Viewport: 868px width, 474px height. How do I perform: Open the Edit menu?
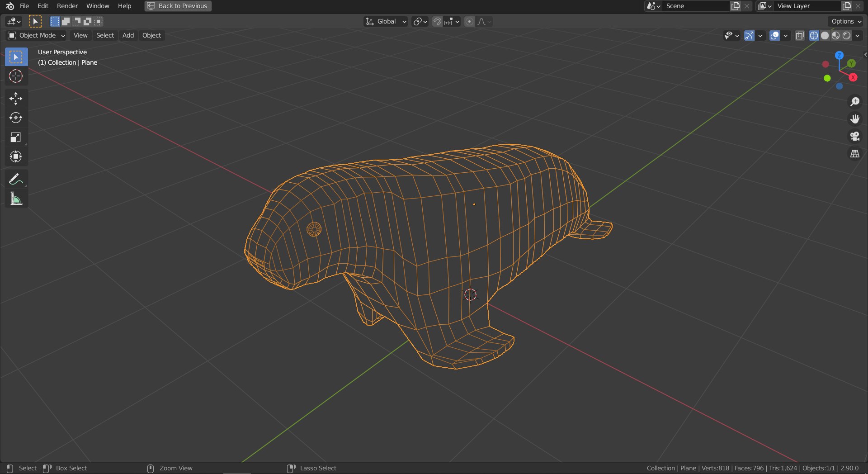tap(43, 6)
